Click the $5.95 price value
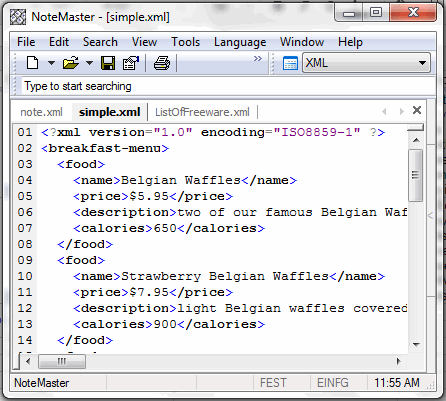446x401 pixels. click(149, 196)
